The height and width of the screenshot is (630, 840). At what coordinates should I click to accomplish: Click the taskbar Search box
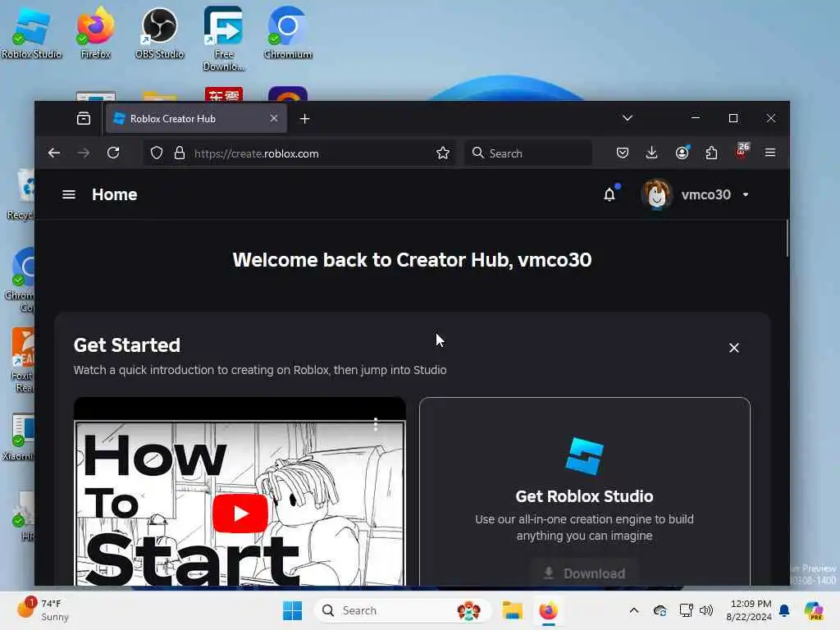pos(402,610)
